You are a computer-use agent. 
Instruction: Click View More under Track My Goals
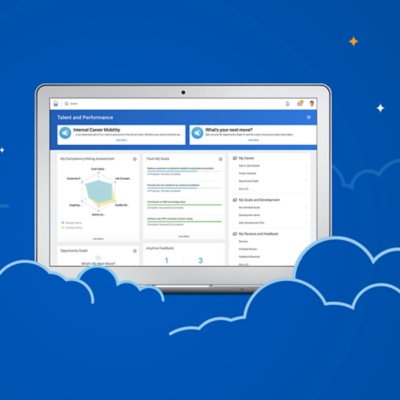(x=184, y=236)
